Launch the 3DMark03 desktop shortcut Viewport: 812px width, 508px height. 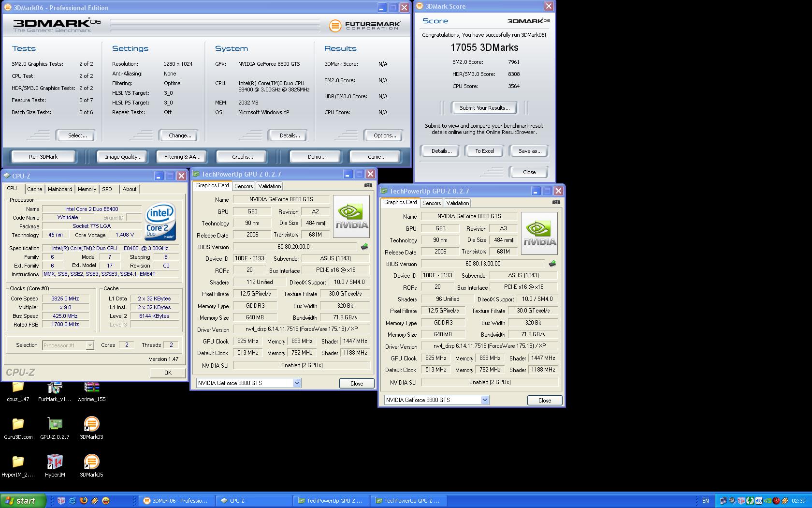click(x=91, y=429)
